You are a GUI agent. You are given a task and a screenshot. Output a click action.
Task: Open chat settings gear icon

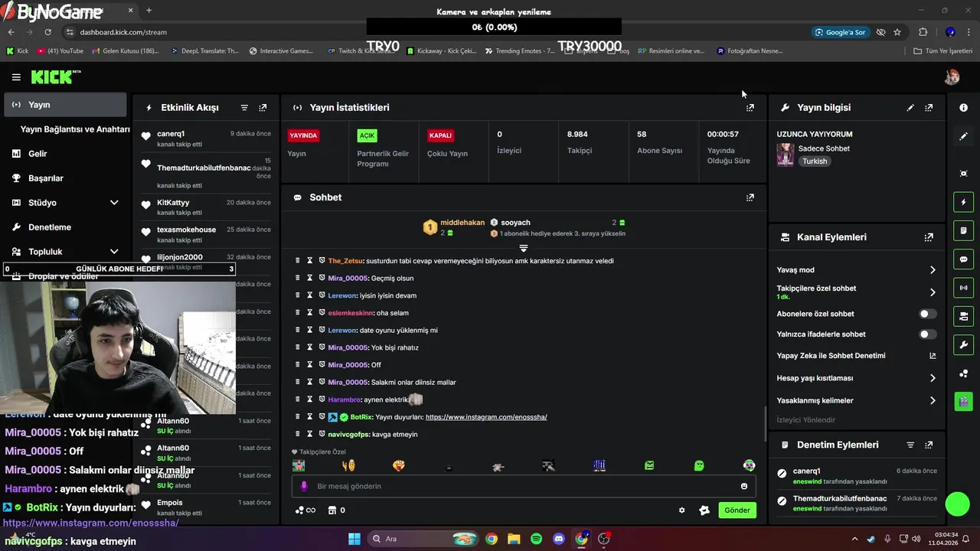681,510
